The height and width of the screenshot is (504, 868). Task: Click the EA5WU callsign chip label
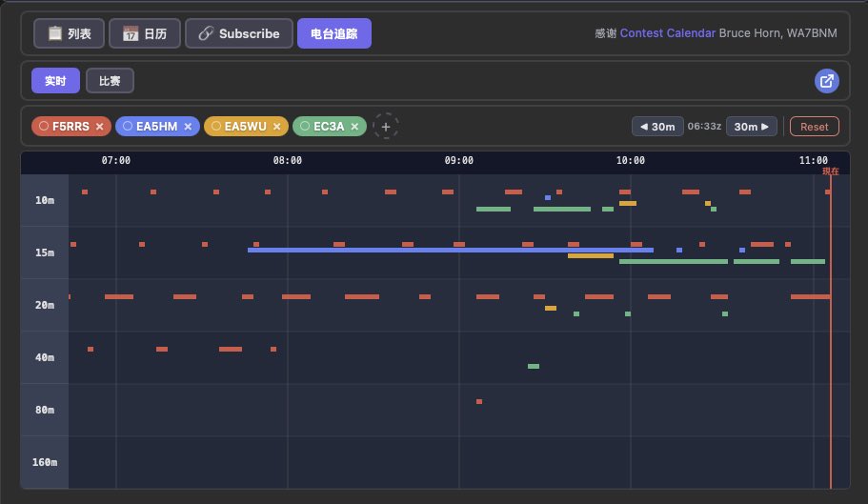click(x=245, y=127)
